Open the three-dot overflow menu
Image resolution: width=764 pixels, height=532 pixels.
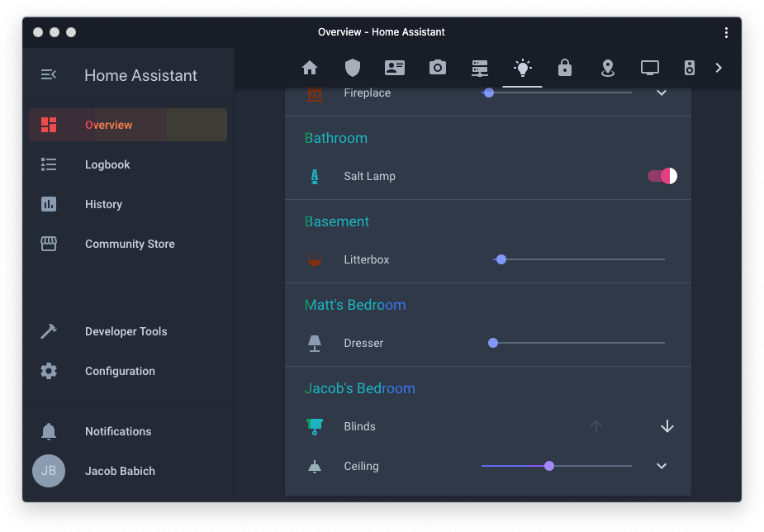726,32
